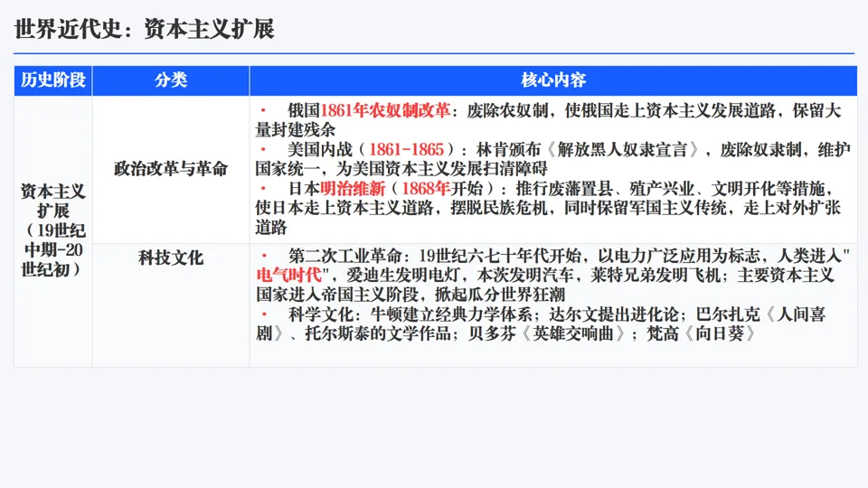The image size is (868, 488).
Task: Click the text 莱特兄弟发明飞机
Action: click(x=656, y=275)
